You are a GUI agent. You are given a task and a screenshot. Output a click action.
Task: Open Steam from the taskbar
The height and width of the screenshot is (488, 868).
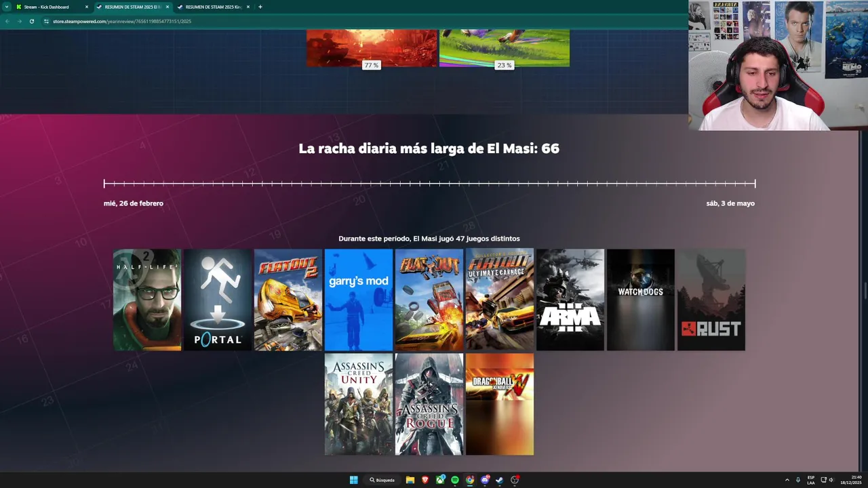click(500, 480)
